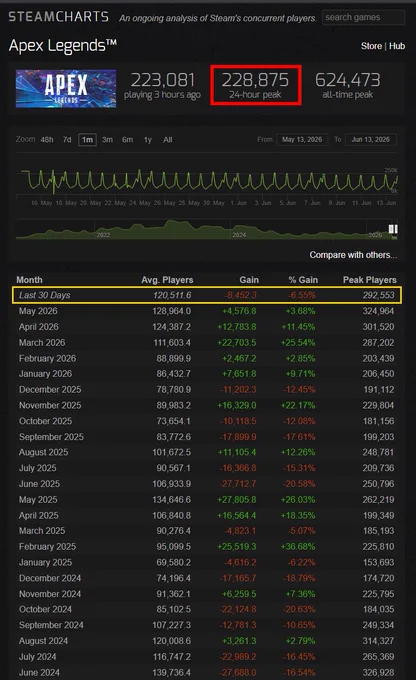Click the chart navigator range handle
416x680 pixels.
[393, 229]
